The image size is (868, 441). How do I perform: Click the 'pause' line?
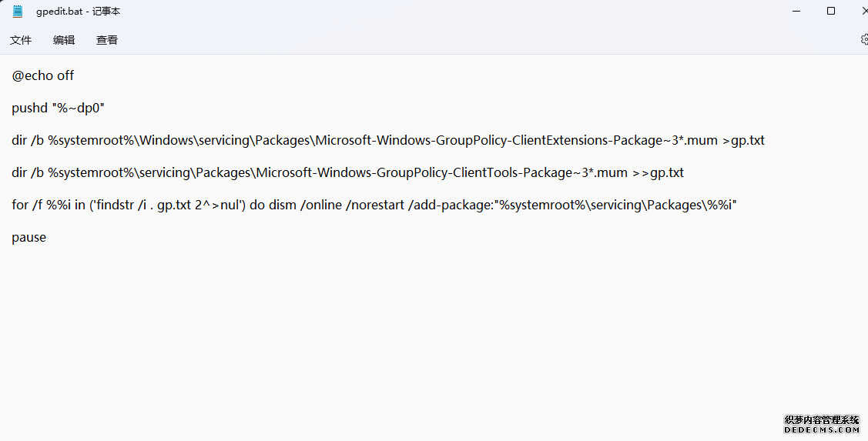28,238
